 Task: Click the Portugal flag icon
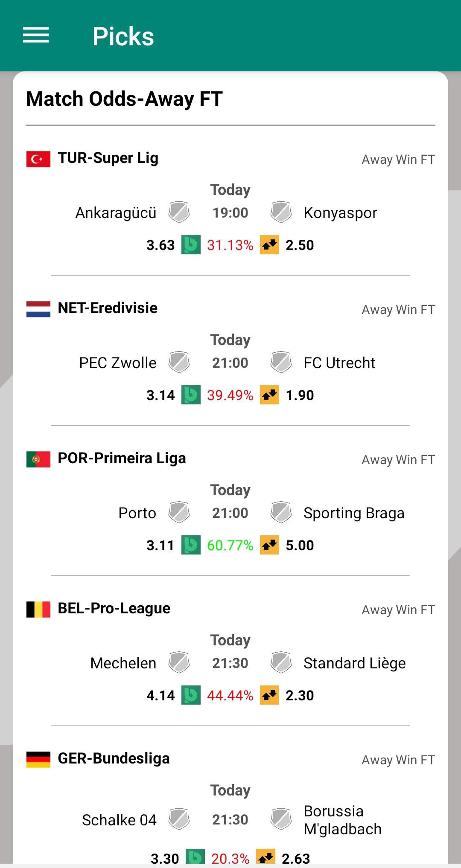click(38, 459)
